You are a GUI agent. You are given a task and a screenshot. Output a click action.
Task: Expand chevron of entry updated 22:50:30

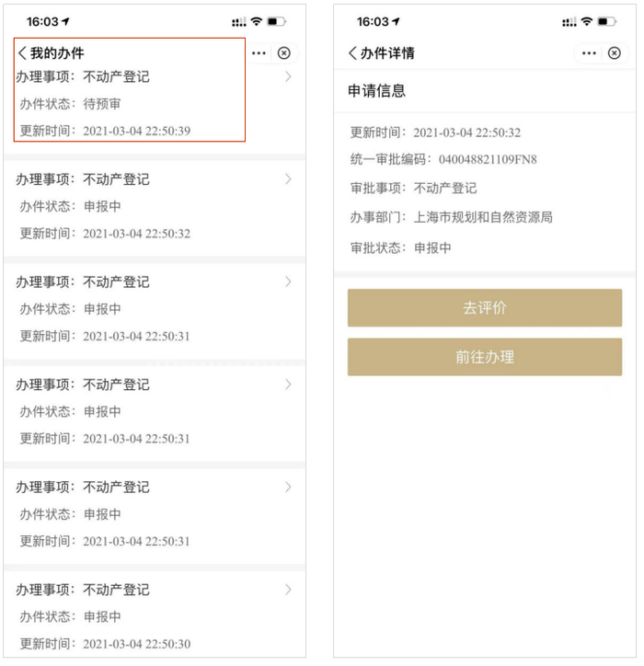click(x=288, y=589)
